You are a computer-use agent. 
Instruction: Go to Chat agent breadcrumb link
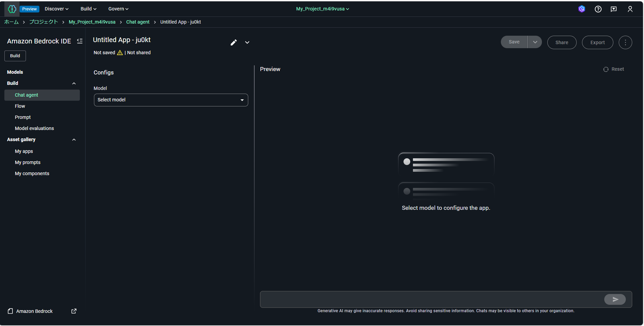click(x=138, y=22)
